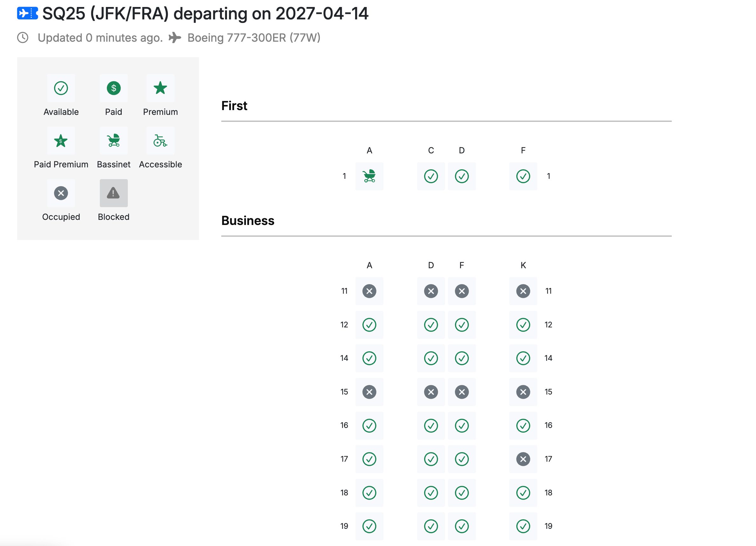The image size is (756, 546).
Task: Choose available Business seat 19D
Action: [431, 526]
